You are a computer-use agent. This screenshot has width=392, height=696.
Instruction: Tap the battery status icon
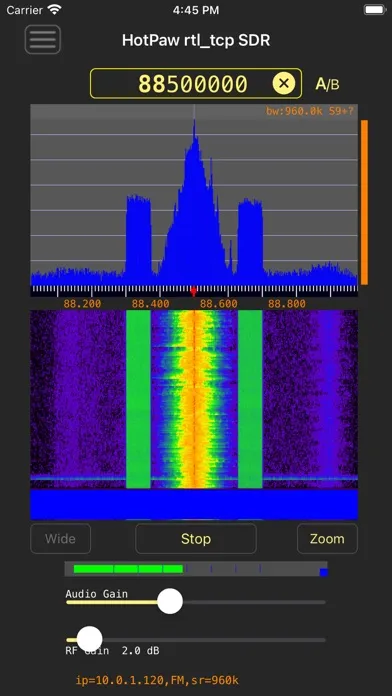[375, 9]
